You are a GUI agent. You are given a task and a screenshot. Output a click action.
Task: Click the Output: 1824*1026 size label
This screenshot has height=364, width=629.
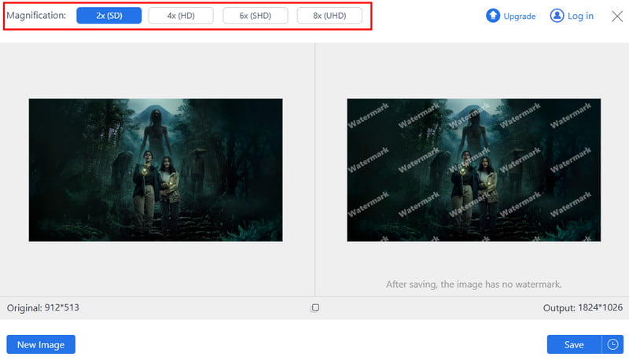pos(582,308)
